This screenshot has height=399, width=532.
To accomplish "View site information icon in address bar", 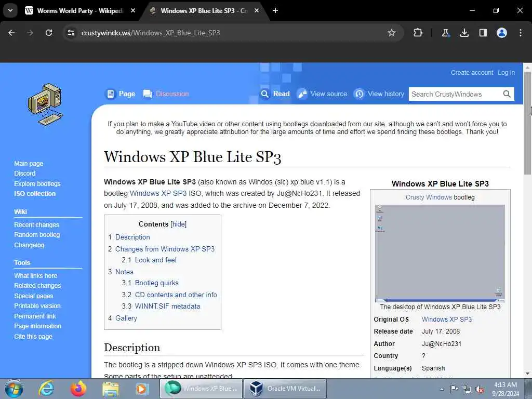I will (71, 33).
